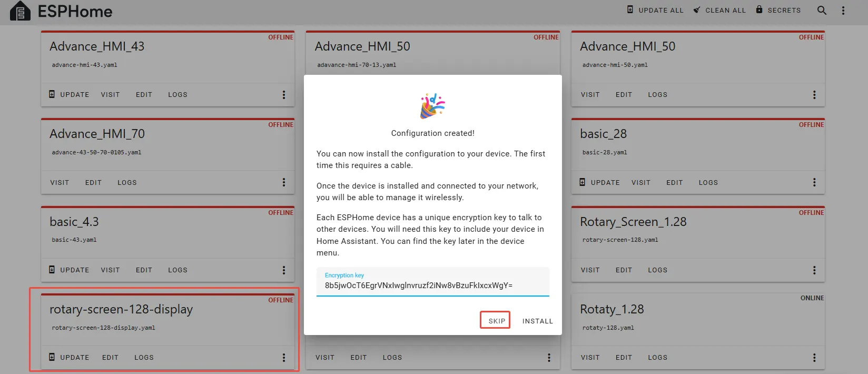Edit the Rotary_Screen_1.28 configuration

[x=624, y=270]
